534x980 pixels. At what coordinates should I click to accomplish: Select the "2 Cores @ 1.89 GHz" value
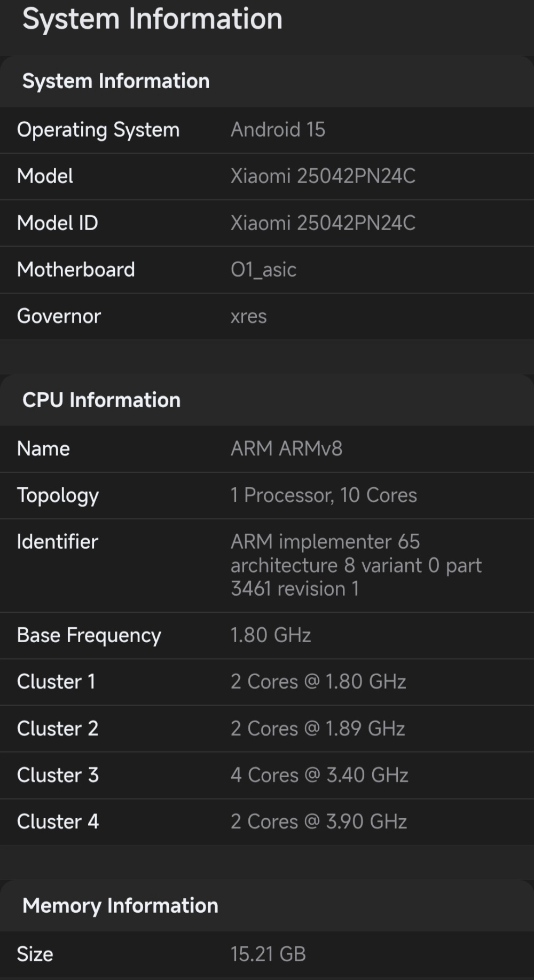tap(318, 729)
